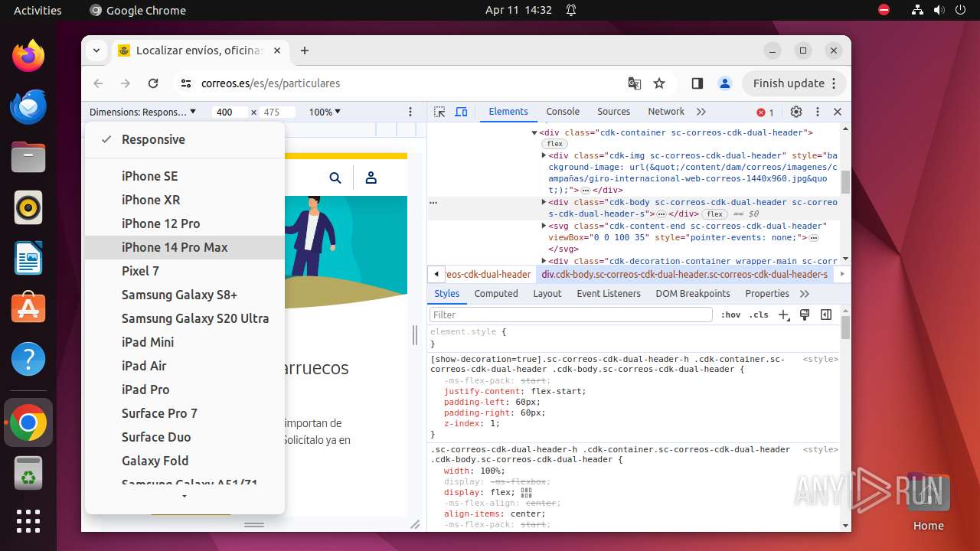Click the viewport height field 475
Viewport: 980px width, 551px height.
point(277,112)
